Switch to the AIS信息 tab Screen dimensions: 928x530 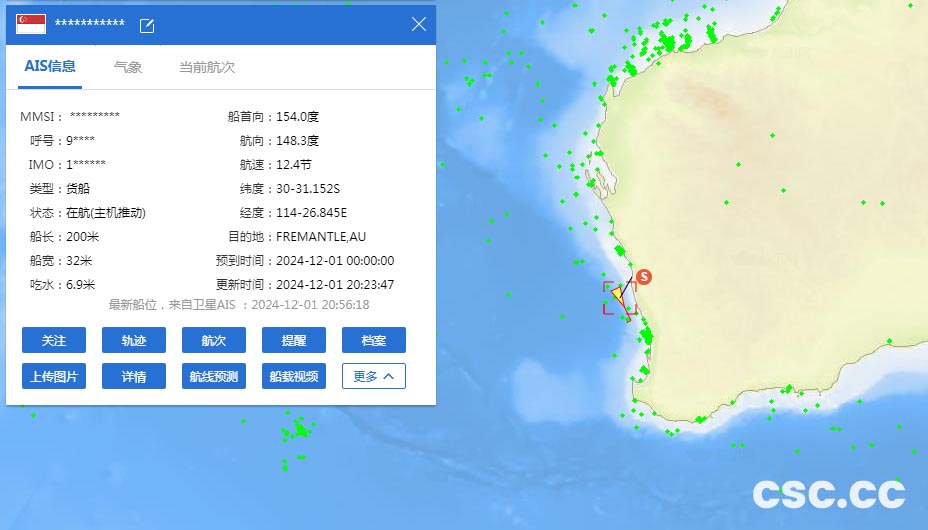click(x=50, y=67)
